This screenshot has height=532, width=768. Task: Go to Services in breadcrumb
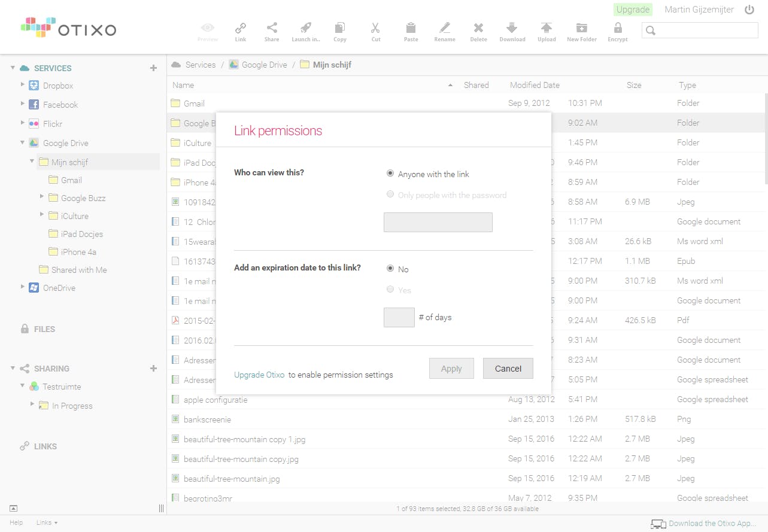pos(200,65)
